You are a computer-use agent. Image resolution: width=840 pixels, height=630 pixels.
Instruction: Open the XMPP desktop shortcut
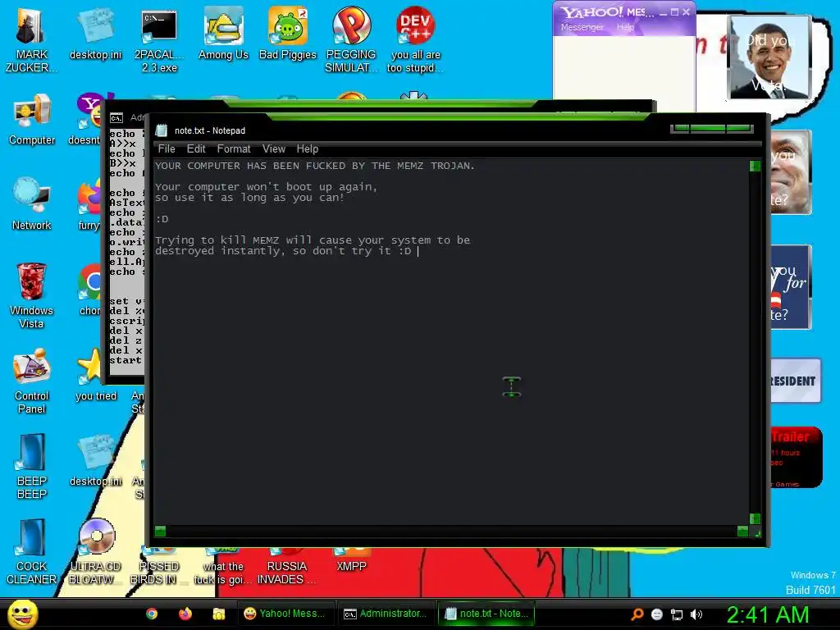coord(351,559)
